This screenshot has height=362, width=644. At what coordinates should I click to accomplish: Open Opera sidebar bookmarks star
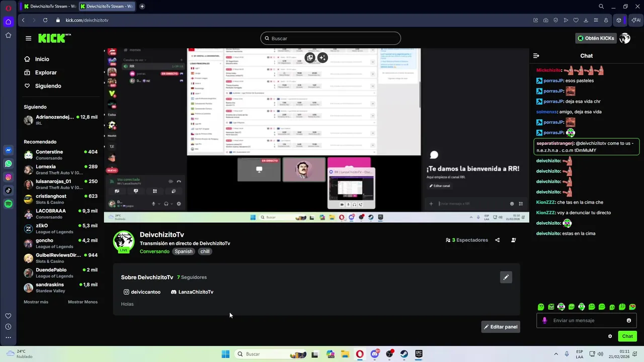pos(8,35)
